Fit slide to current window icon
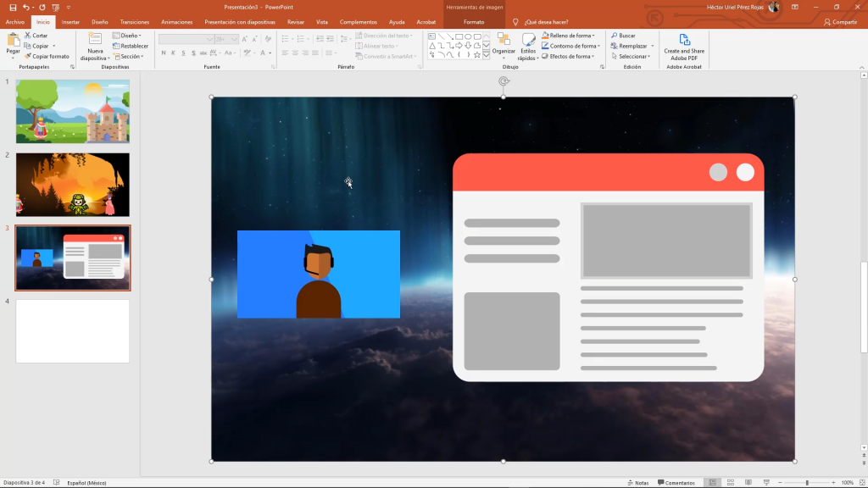The image size is (868, 488). coord(861,482)
